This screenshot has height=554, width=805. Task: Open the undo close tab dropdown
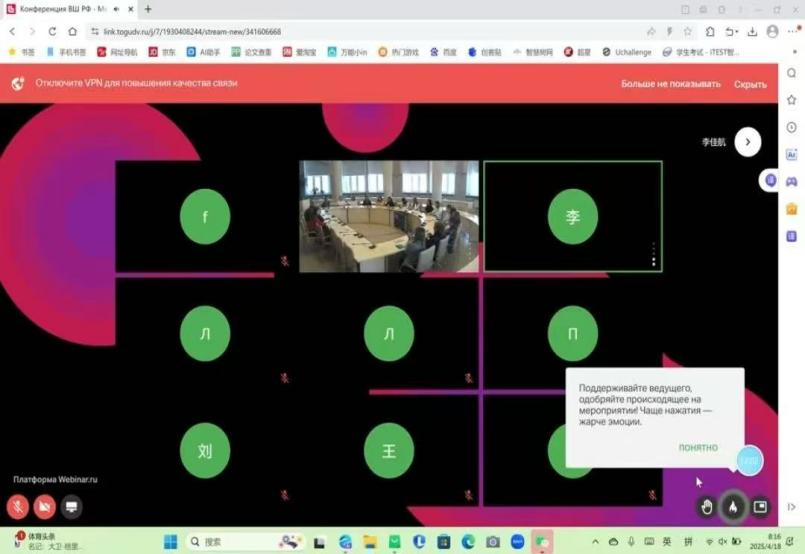[731, 32]
